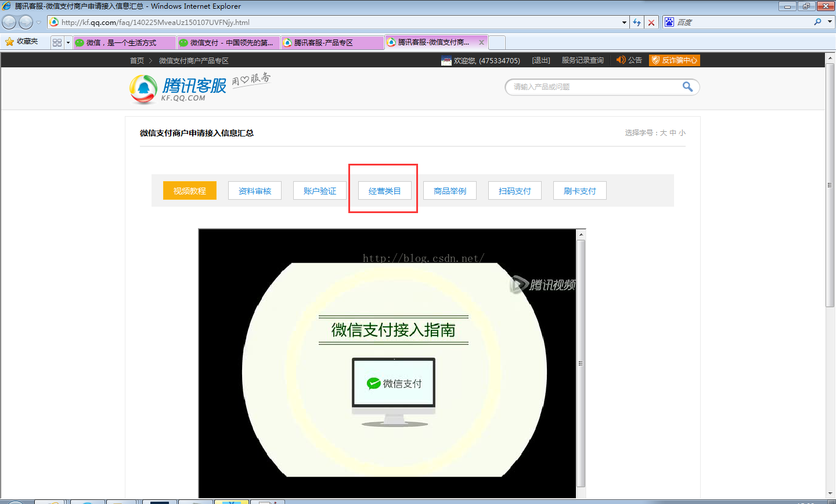Expand the tab list dropdown arrow
Viewport: 836px width, 504px height.
68,42
